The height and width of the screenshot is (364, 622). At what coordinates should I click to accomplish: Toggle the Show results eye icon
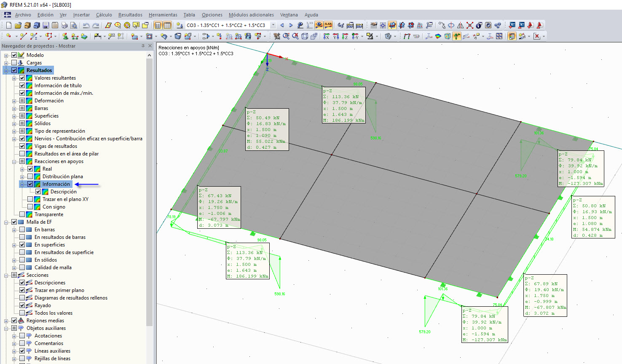pyautogui.click(x=319, y=25)
